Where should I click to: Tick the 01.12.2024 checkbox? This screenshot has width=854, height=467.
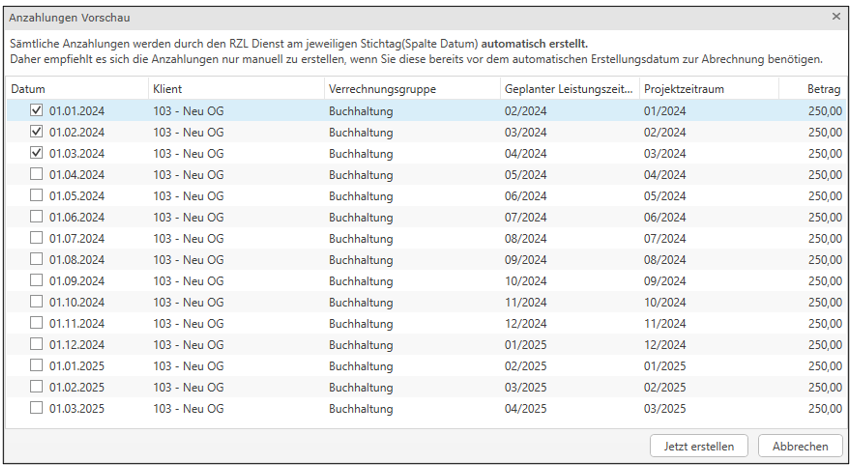point(37,344)
